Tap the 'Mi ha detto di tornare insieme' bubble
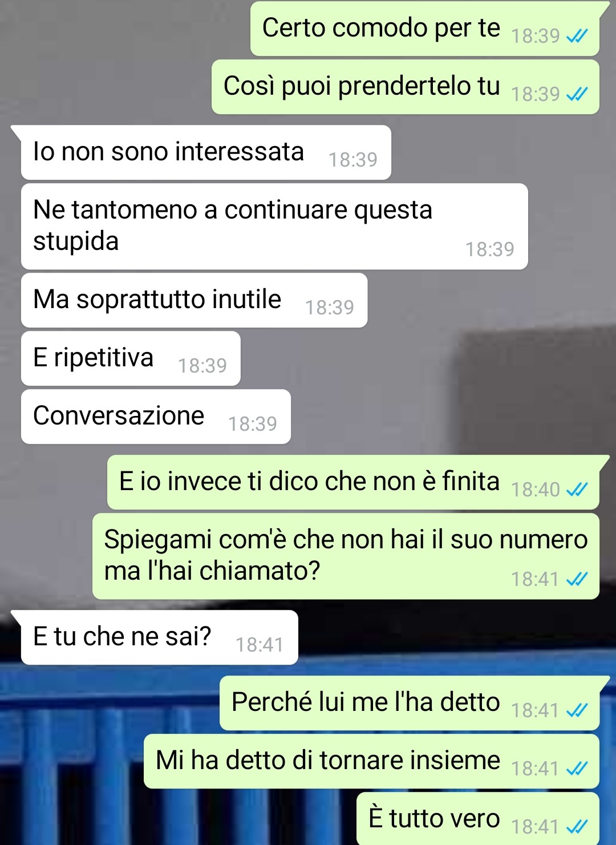Image resolution: width=616 pixels, height=845 pixels. (371, 761)
